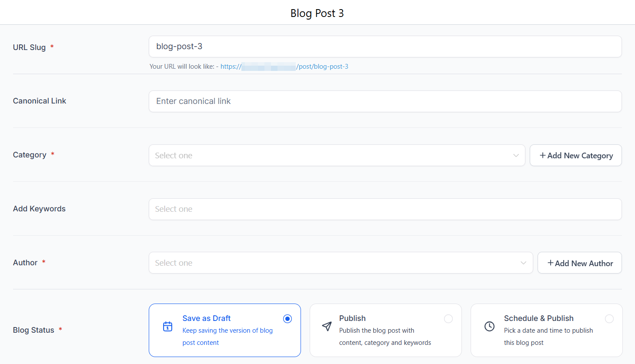This screenshot has width=635, height=364.
Task: Click the calendar icon in Save as Draft
Action: [167, 327]
